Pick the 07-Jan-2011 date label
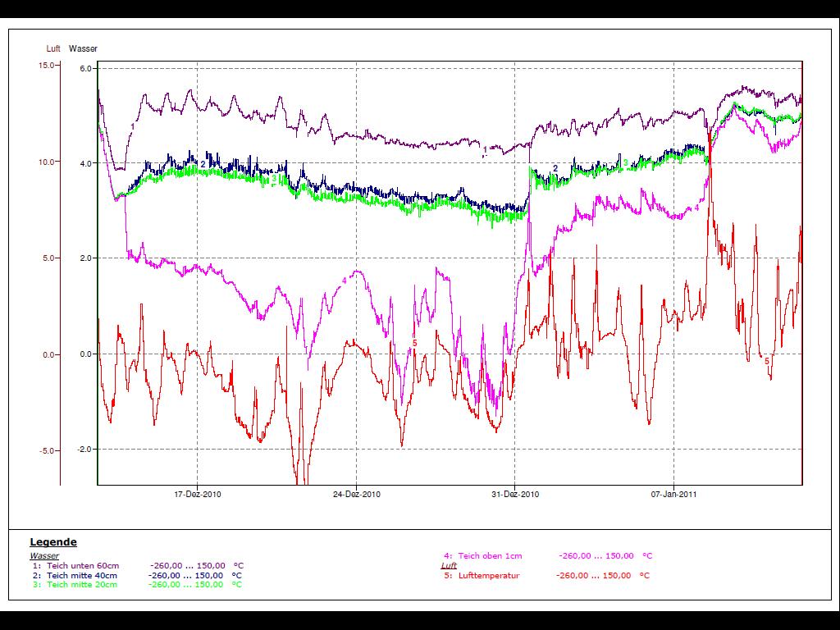 [x=673, y=495]
